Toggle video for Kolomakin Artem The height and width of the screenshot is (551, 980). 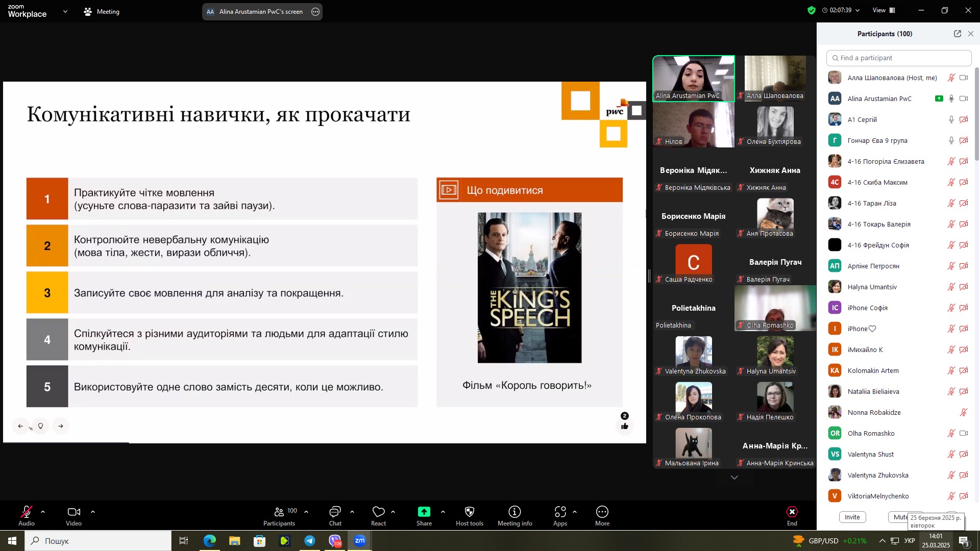coord(964,371)
